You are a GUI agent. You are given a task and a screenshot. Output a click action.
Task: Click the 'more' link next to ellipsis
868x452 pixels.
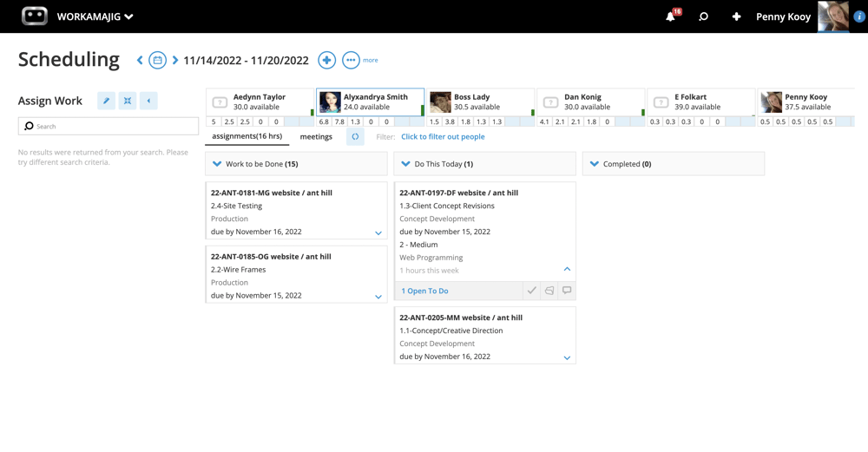371,60
